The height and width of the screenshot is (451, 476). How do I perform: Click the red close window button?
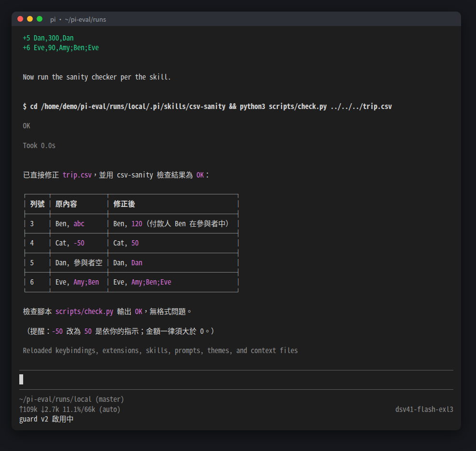coord(20,19)
